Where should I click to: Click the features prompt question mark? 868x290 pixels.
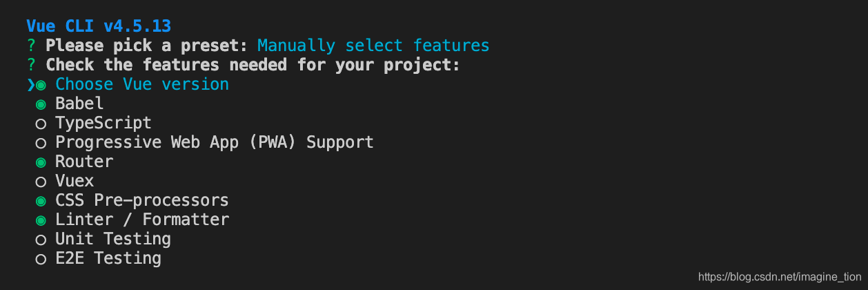pos(31,66)
